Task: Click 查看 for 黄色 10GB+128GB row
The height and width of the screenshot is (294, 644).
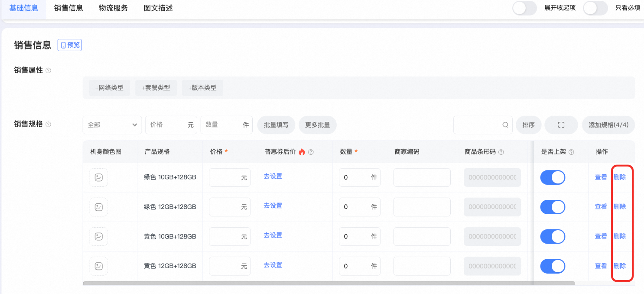Action: 601,236
